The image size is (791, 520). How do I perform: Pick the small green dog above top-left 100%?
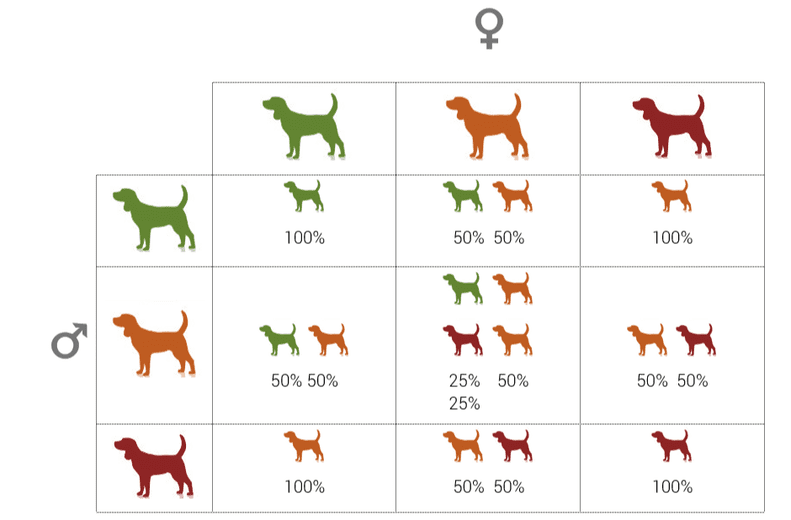pos(303,195)
